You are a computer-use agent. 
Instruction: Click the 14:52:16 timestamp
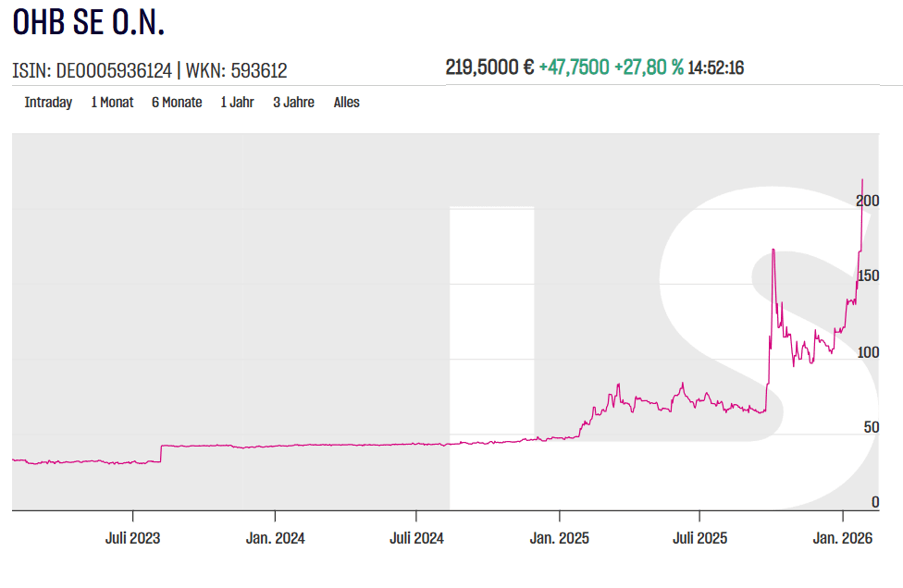716,67
